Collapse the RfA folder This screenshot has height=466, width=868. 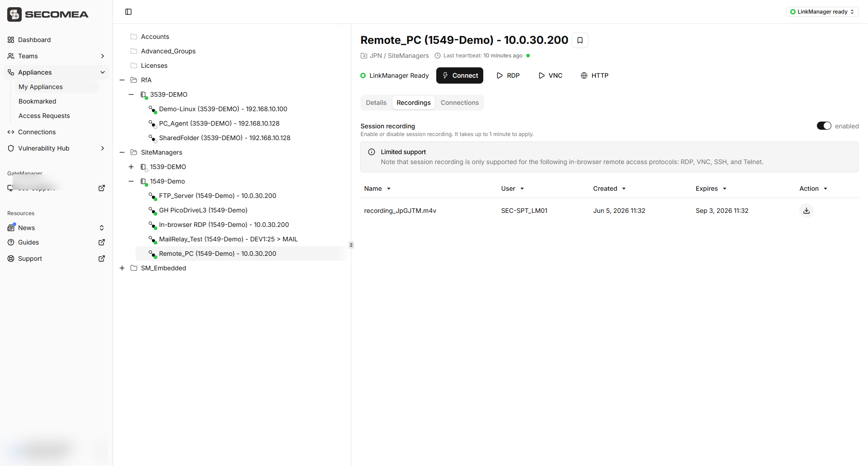pos(122,80)
